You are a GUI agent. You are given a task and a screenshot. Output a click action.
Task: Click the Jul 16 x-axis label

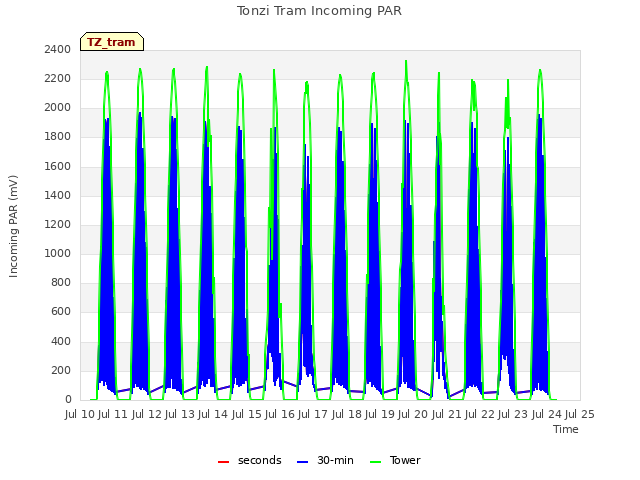pos(280,415)
